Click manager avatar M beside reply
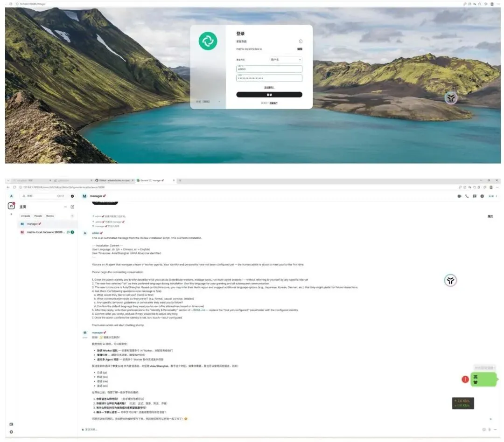The image size is (504, 442). coord(85,333)
